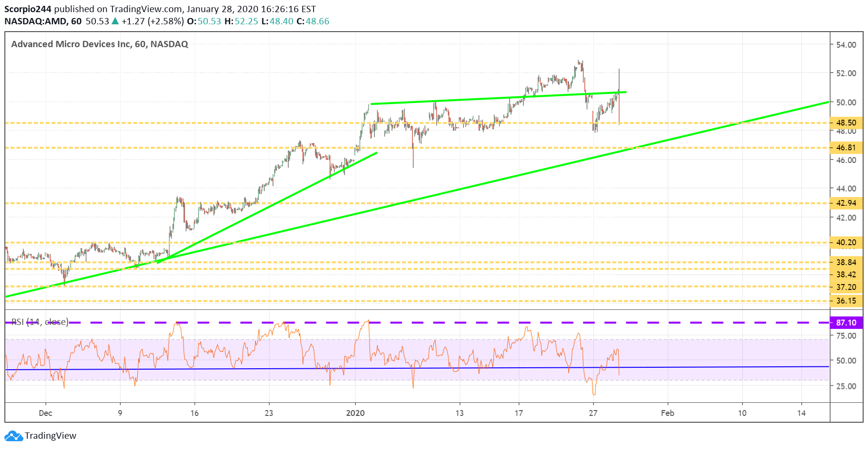This screenshot has height=449, width=868.
Task: Click the 46.00 price axis value
Action: coord(846,160)
